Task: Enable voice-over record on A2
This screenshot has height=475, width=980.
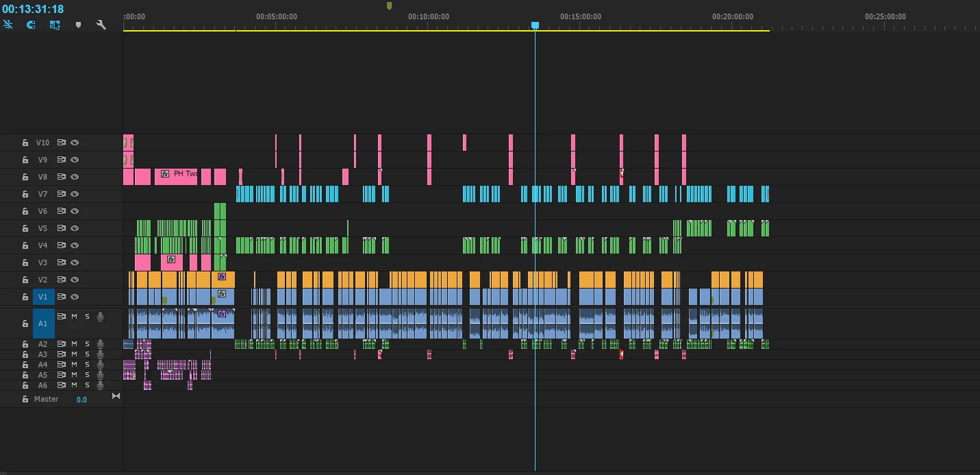Action: pos(100,344)
